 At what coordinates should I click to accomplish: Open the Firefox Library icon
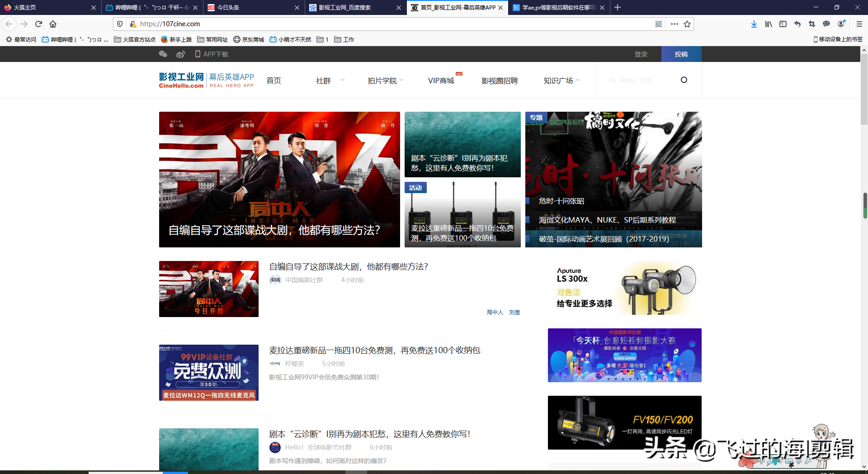[x=768, y=24]
